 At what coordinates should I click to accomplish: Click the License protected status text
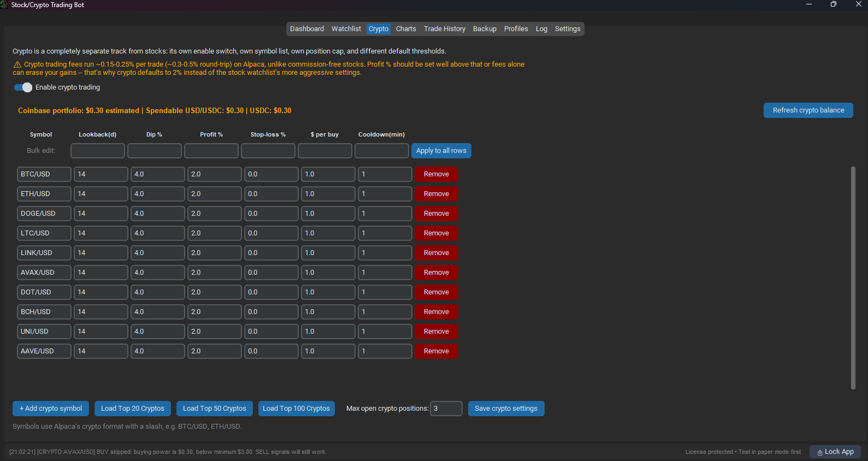(743, 452)
